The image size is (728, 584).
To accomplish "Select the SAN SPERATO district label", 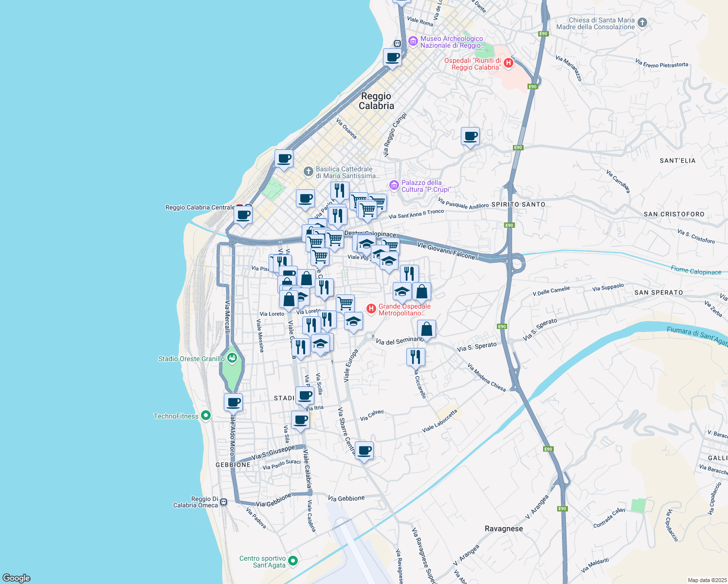I will [659, 292].
